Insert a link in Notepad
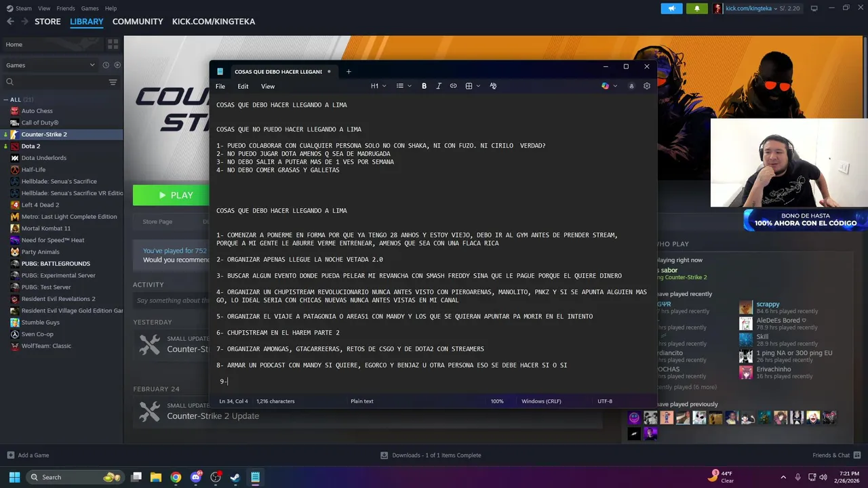 (x=454, y=86)
